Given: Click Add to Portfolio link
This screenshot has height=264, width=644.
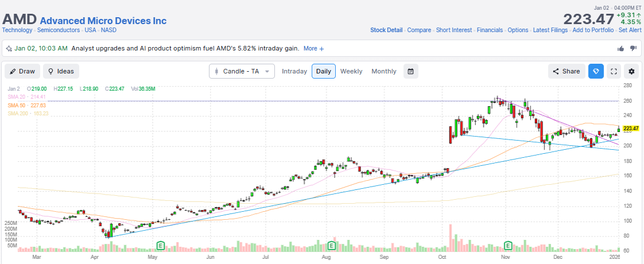Looking at the screenshot, I should (x=593, y=30).
